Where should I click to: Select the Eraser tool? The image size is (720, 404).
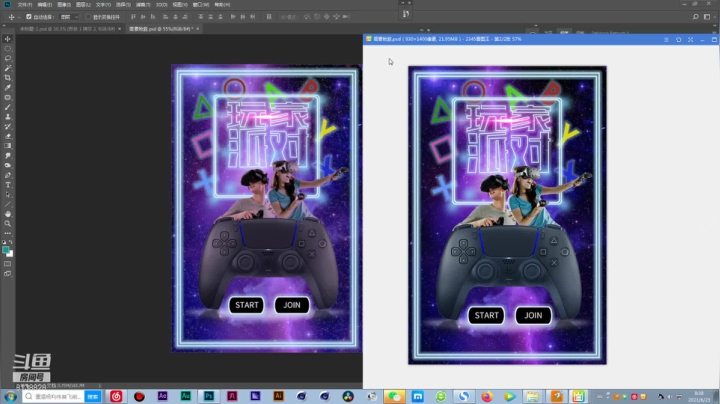pos(8,136)
